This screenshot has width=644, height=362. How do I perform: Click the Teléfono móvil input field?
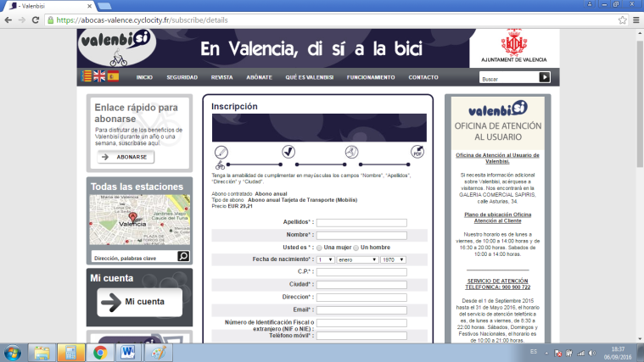coord(361,336)
